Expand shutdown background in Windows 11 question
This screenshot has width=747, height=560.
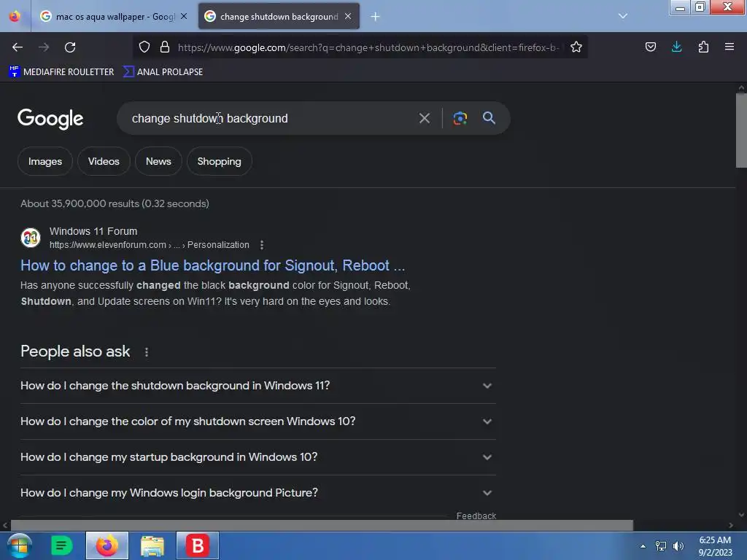coord(258,386)
